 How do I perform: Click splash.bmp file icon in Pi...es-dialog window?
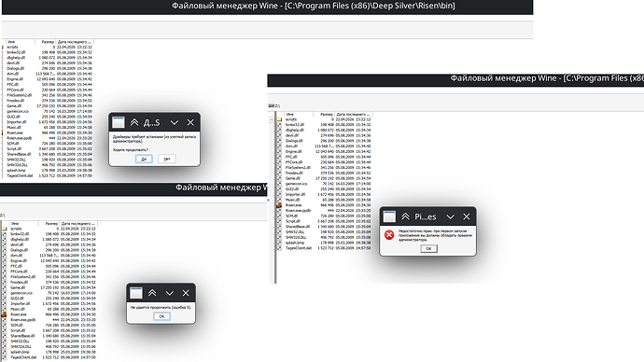279,243
